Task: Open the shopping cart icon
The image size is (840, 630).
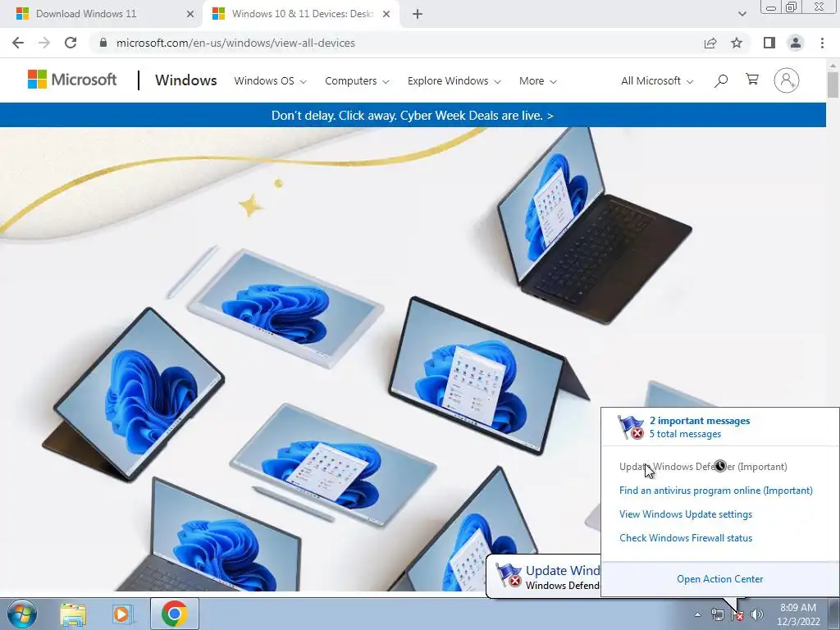Action: [752, 80]
